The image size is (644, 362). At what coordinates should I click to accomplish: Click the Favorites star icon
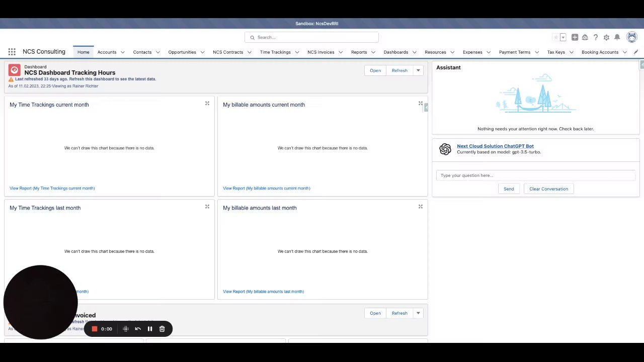click(556, 37)
